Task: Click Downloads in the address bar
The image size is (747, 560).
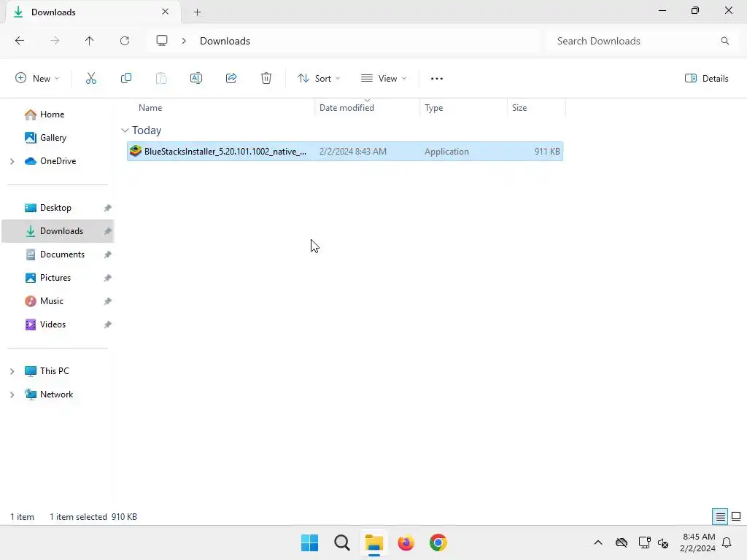Action: (225, 41)
